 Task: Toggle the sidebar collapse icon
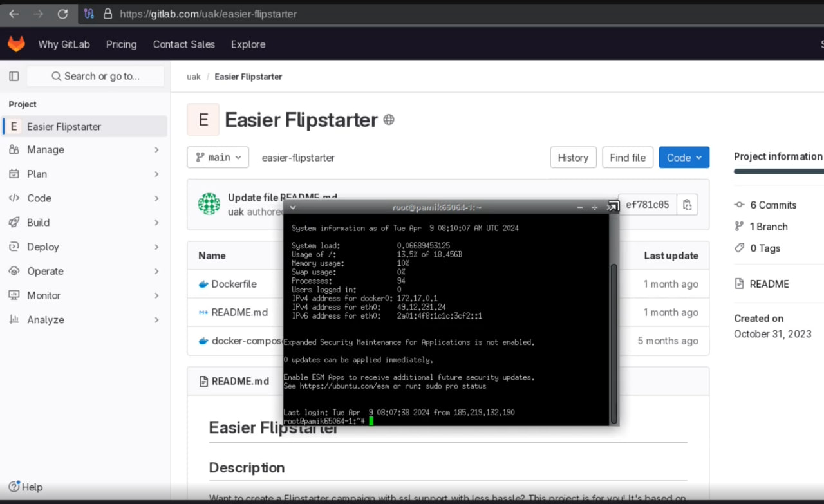pos(14,76)
